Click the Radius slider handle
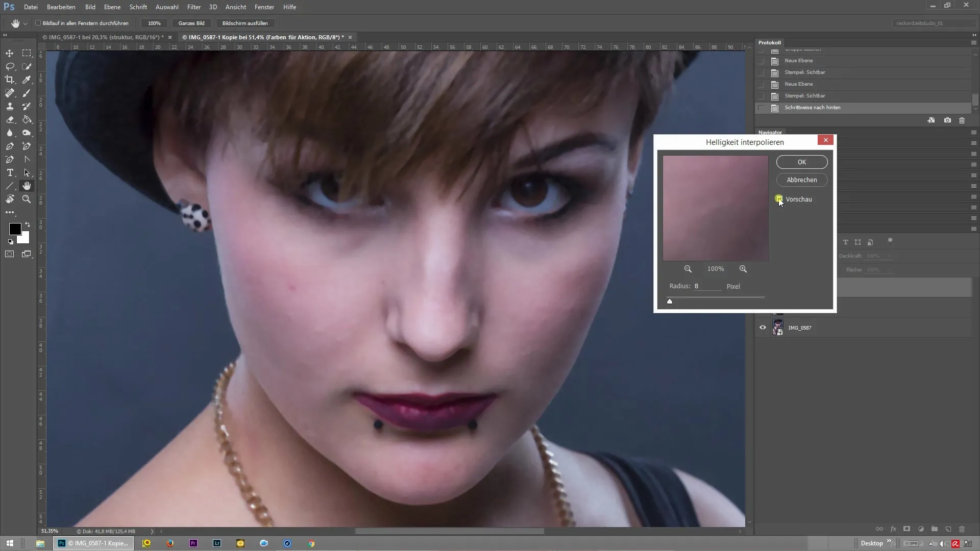Screen dimensions: 980x551 point(670,301)
